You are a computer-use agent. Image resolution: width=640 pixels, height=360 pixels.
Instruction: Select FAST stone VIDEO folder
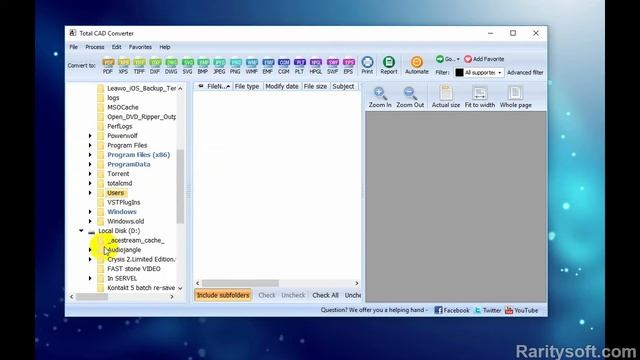[133, 269]
